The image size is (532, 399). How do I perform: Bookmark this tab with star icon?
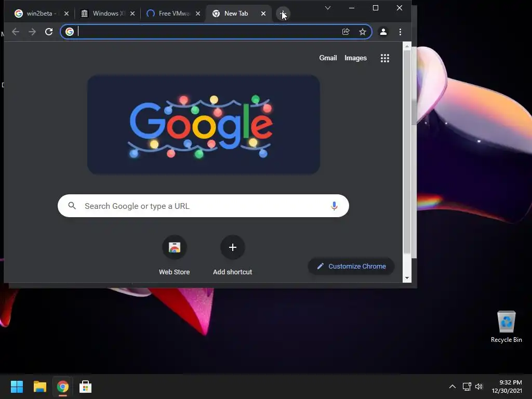pyautogui.click(x=362, y=32)
